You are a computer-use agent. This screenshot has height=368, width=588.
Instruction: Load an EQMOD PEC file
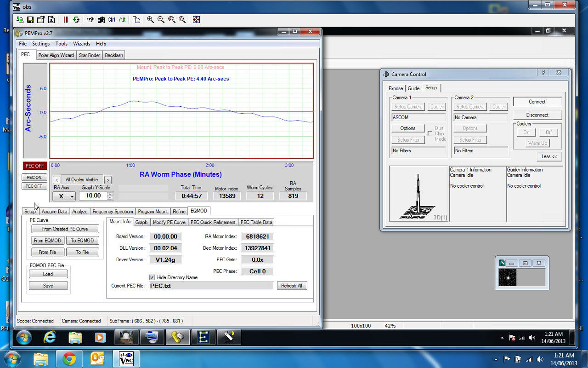48,274
